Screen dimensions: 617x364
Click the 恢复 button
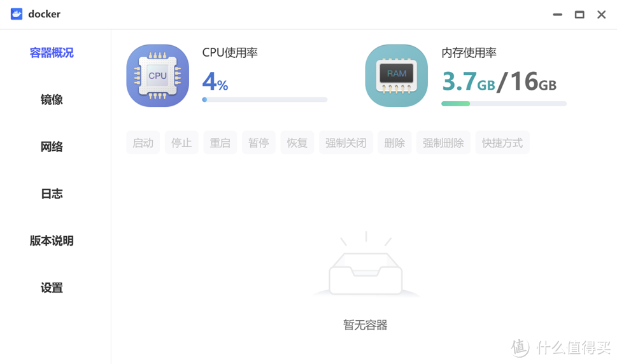coord(297,143)
